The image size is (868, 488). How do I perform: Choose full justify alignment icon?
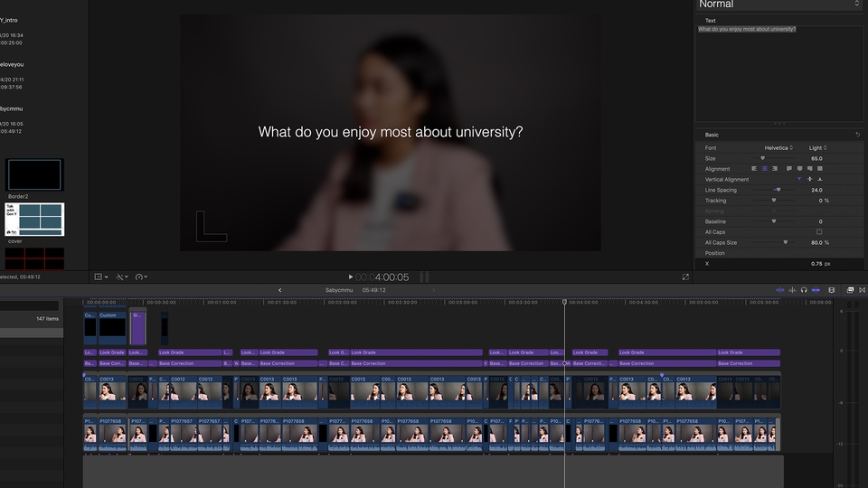[x=820, y=169]
